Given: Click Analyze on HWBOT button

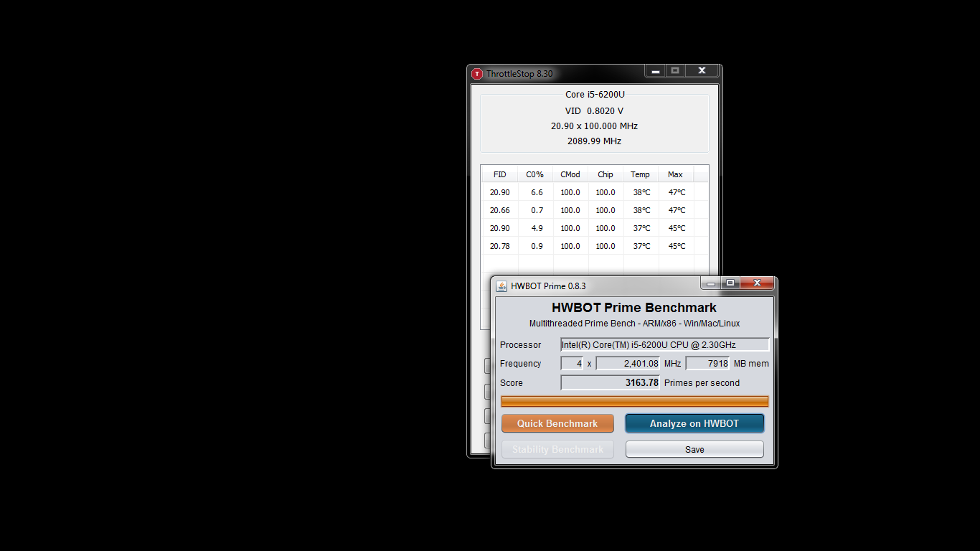Looking at the screenshot, I should click(x=694, y=423).
